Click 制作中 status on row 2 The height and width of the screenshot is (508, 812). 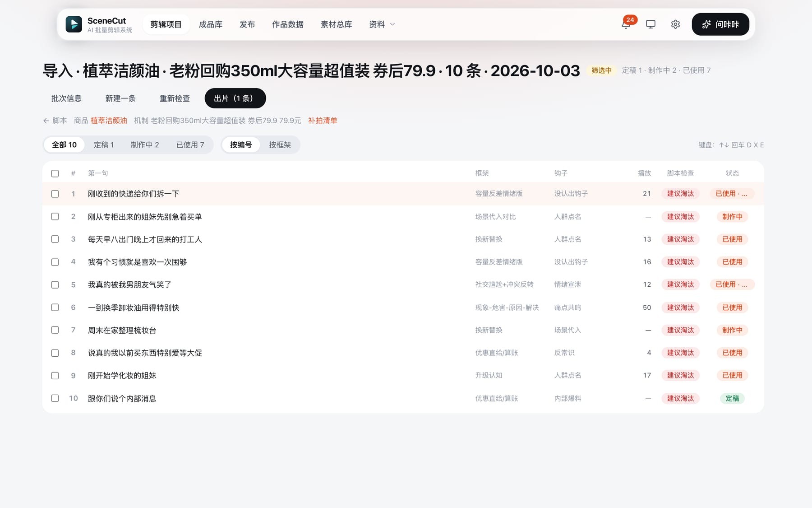tap(732, 217)
